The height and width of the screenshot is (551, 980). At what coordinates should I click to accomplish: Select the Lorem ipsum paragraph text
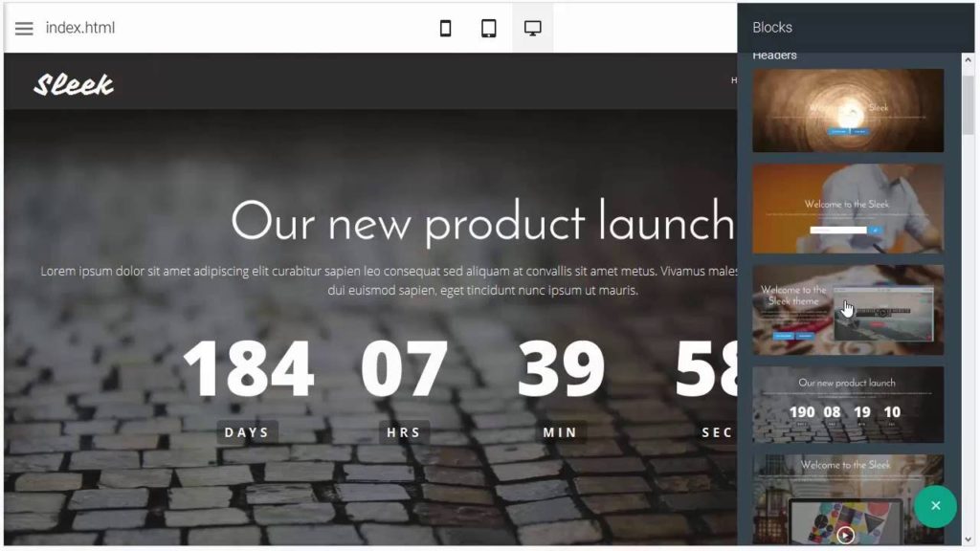(x=389, y=280)
